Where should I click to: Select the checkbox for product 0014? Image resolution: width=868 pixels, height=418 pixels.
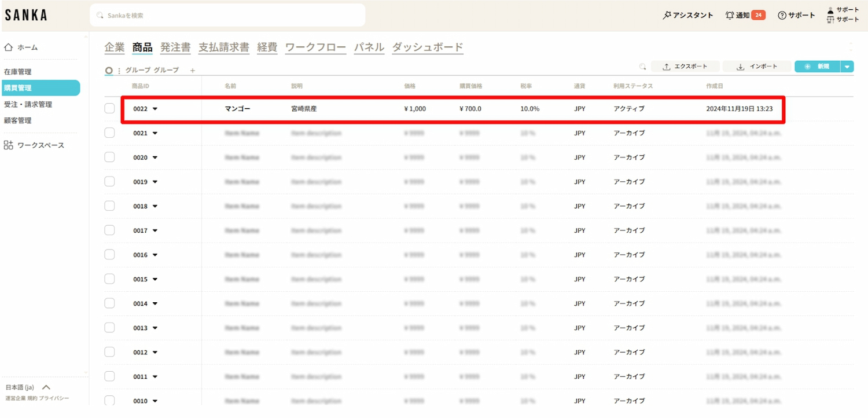(x=110, y=303)
